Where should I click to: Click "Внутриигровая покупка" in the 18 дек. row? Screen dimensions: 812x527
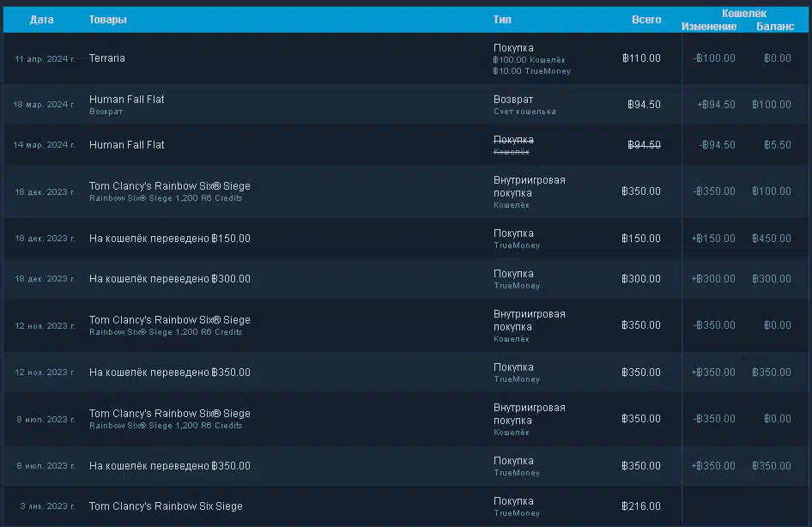(x=530, y=186)
